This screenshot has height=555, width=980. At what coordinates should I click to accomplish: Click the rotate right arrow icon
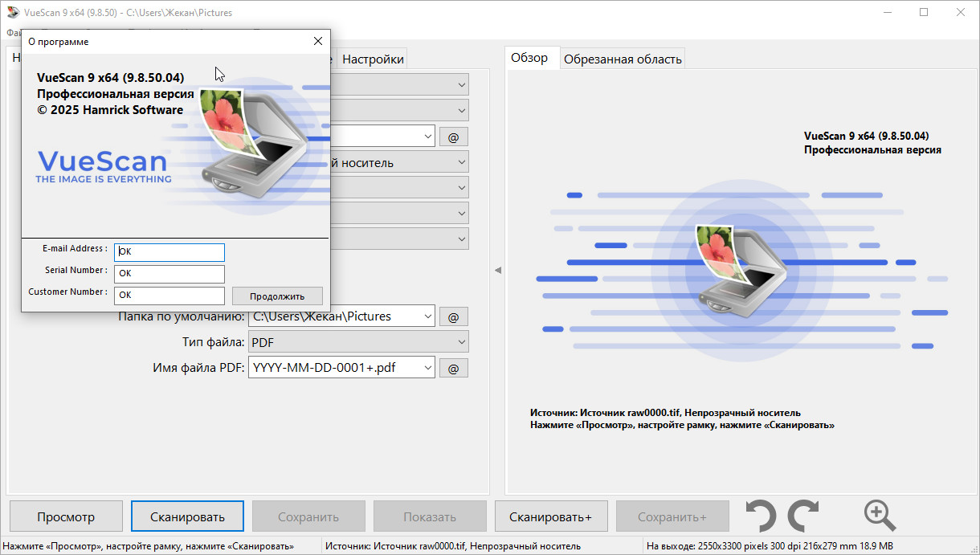(x=803, y=516)
